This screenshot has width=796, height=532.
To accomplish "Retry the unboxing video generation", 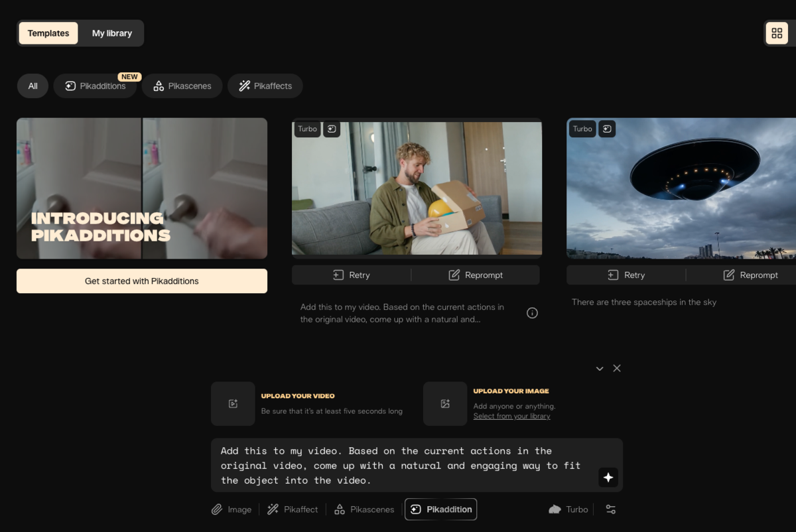I will click(x=352, y=275).
